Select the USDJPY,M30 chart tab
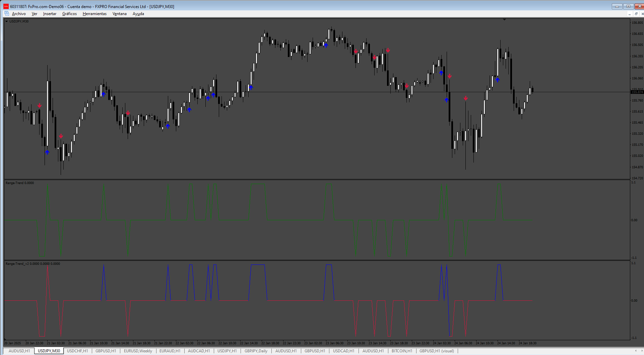Image resolution: width=644 pixels, height=355 pixels. coord(49,351)
